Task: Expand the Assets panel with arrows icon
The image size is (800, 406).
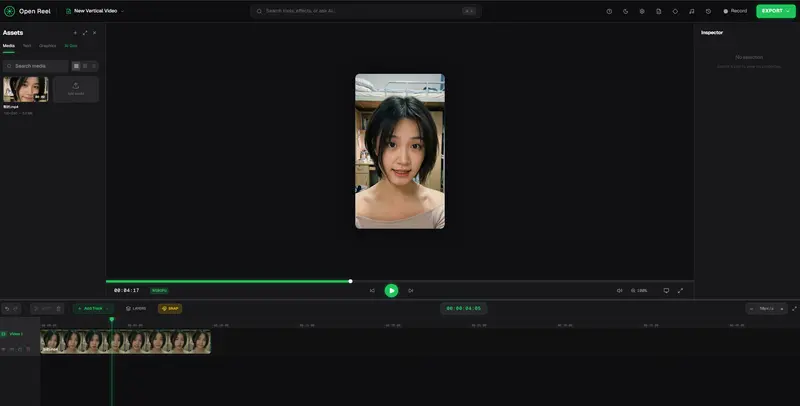Action: pyautogui.click(x=85, y=33)
